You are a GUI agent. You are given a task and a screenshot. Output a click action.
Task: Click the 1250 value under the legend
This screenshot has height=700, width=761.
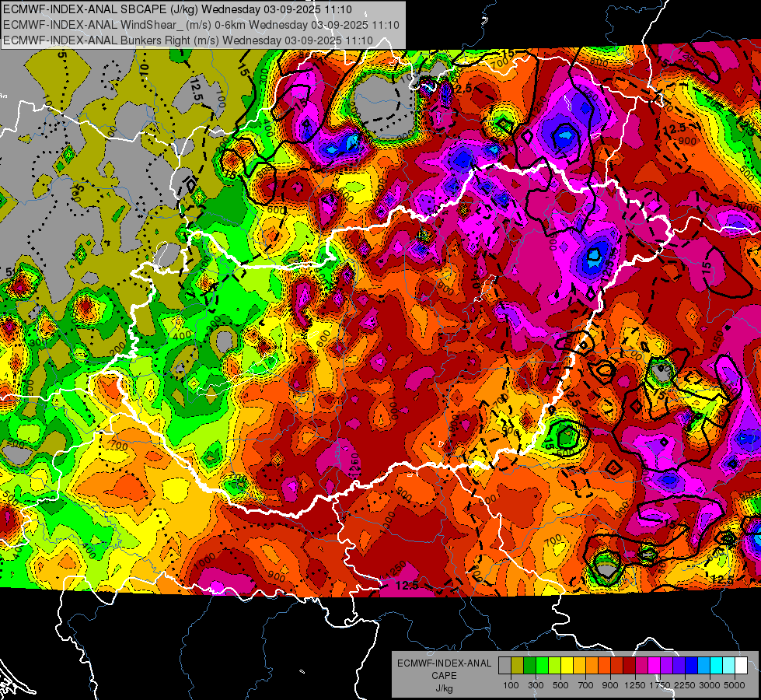tap(635, 685)
